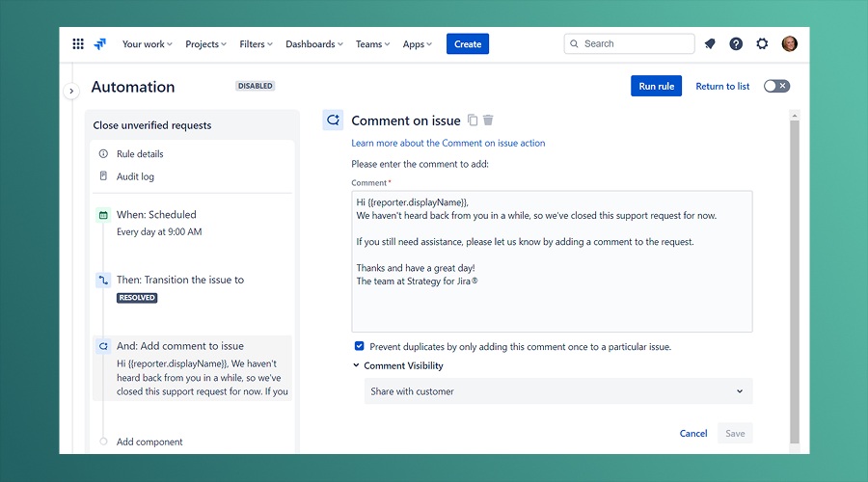Screen dimensions: 868x482
Task: Open the Filters dropdown menu
Action: coord(256,43)
